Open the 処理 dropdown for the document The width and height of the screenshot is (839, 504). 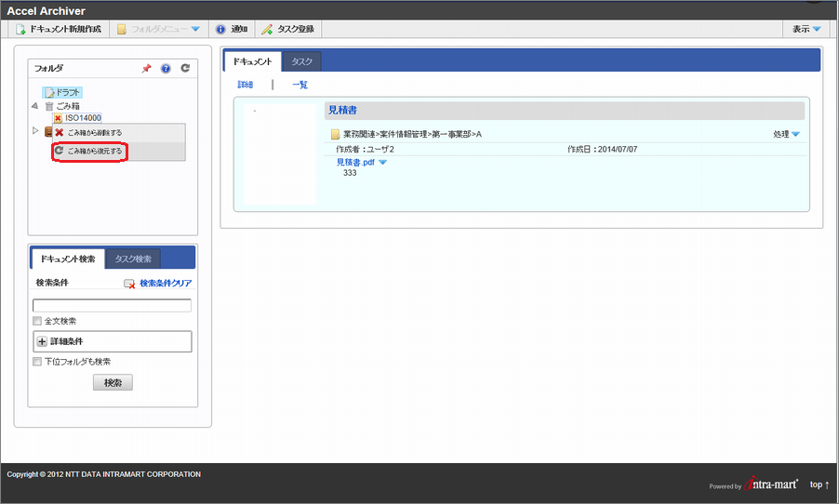(x=786, y=135)
